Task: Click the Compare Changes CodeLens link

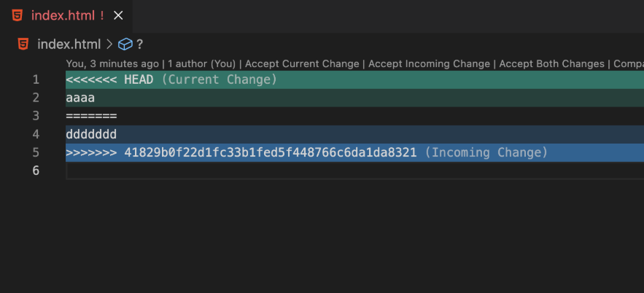Action: [629, 64]
